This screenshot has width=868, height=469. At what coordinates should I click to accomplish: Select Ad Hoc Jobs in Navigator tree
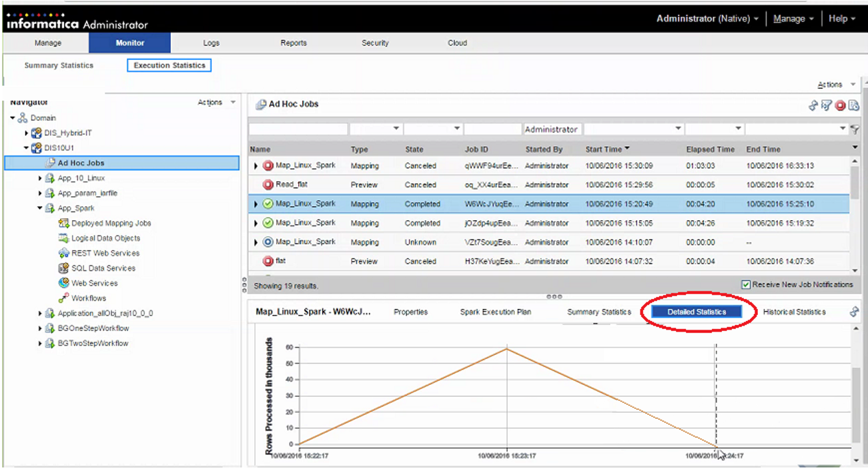tap(121, 163)
